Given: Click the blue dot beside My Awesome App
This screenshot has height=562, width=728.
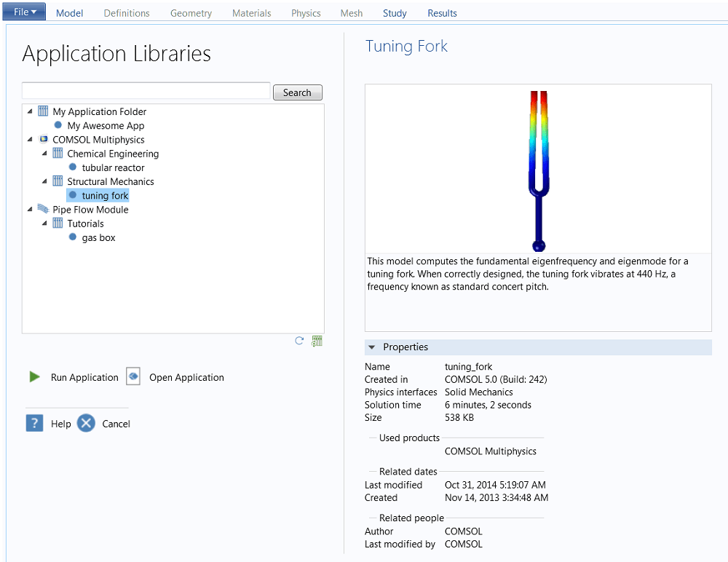Looking at the screenshot, I should tap(58, 125).
